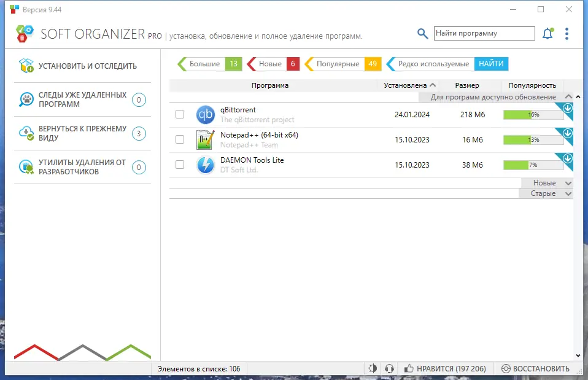The height and width of the screenshot is (380, 588).
Task: Toggle the theme contrast icon in status bar
Action: click(x=373, y=369)
